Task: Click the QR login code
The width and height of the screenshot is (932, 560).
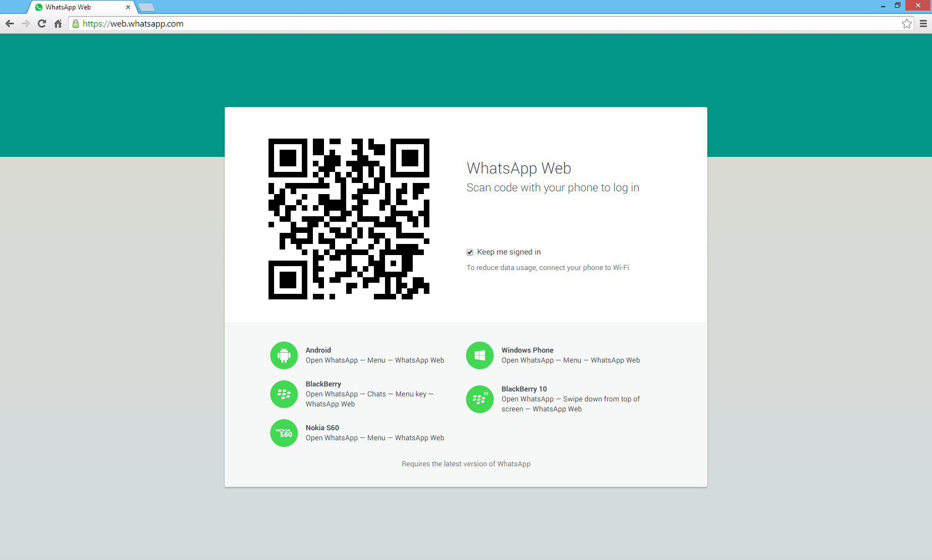Action: (x=349, y=219)
